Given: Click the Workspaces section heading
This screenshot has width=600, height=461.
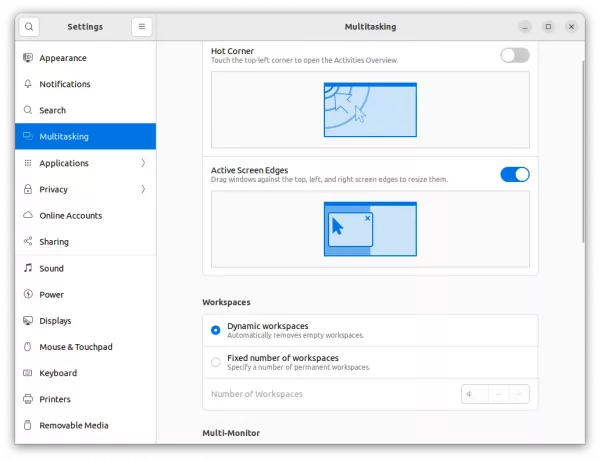Looking at the screenshot, I should point(226,302).
